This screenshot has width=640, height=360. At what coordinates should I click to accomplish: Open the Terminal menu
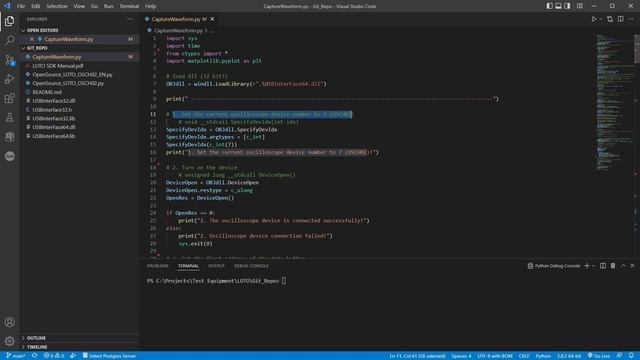coord(129,6)
